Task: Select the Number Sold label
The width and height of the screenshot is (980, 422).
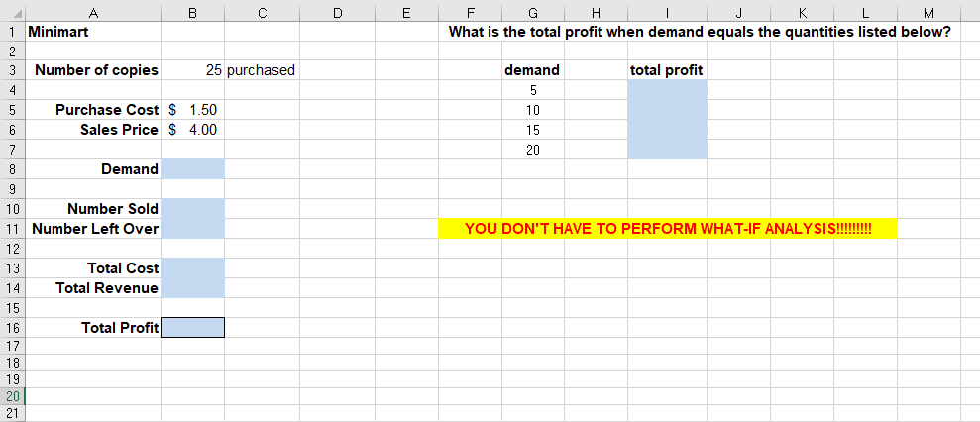Action: pyautogui.click(x=113, y=209)
